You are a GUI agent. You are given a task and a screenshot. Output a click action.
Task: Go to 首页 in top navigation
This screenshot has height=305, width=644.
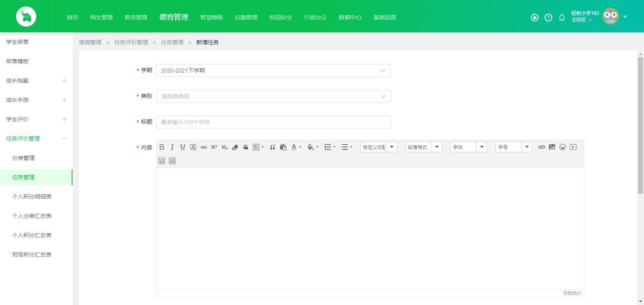73,18
